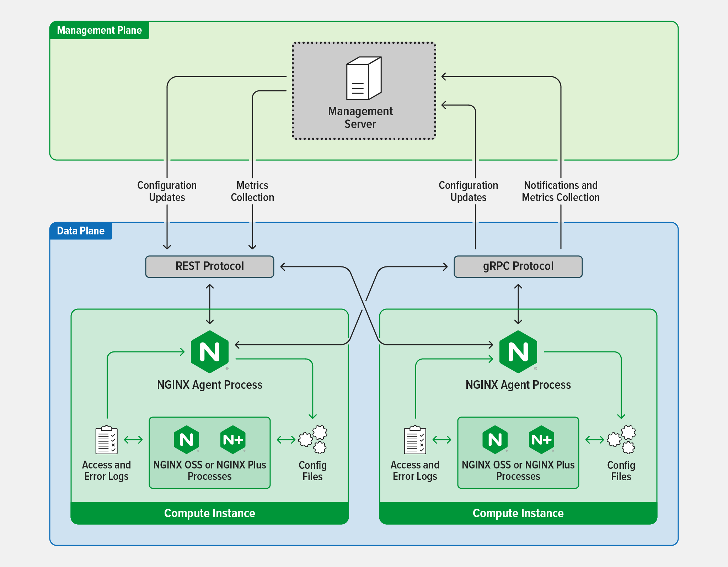The height and width of the screenshot is (567, 728).
Task: Click the Notifications and Metrics Collection label
Action: pyautogui.click(x=561, y=191)
